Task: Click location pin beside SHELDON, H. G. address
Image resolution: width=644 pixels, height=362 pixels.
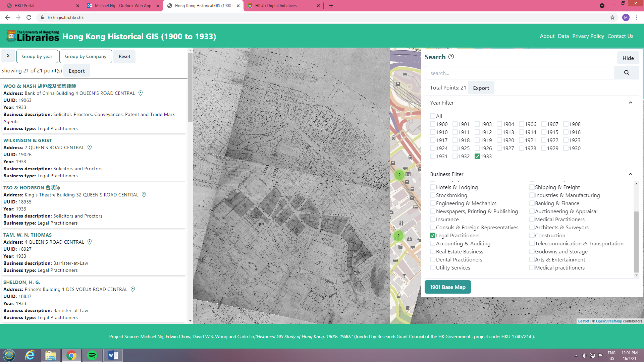Action: pyautogui.click(x=133, y=289)
